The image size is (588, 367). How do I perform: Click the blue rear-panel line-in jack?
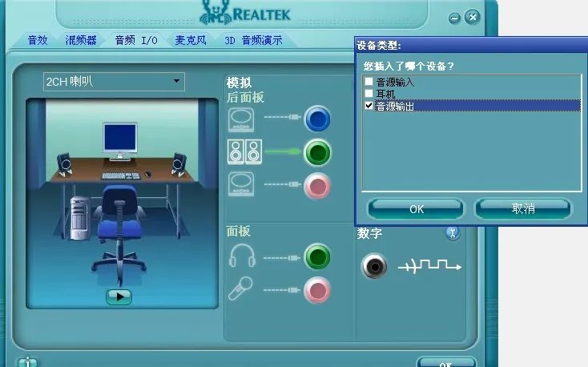pyautogui.click(x=317, y=119)
